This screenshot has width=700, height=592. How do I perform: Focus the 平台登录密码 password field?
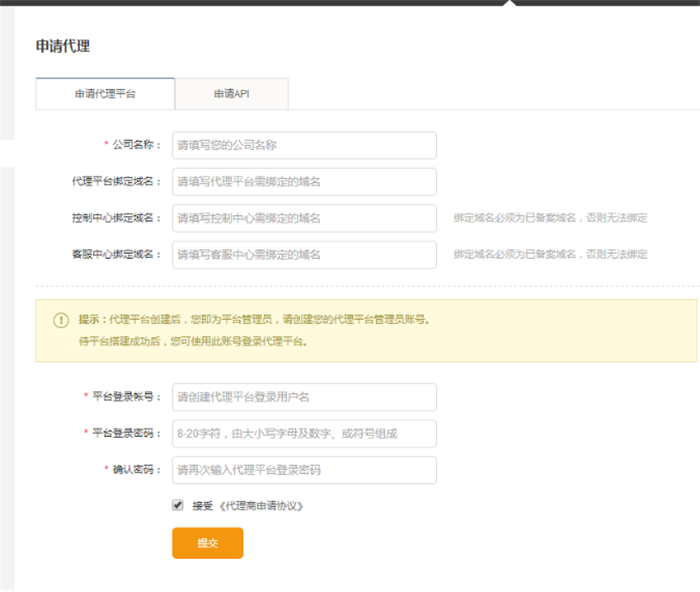coord(304,434)
